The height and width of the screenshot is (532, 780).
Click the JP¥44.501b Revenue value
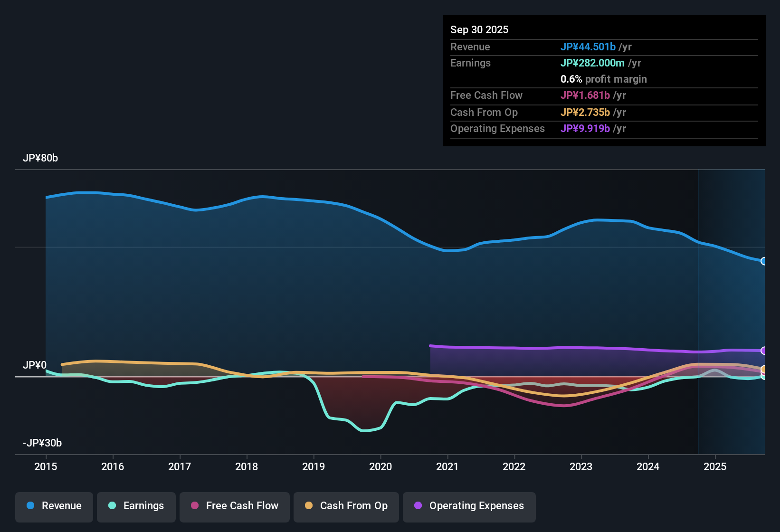pyautogui.click(x=589, y=47)
